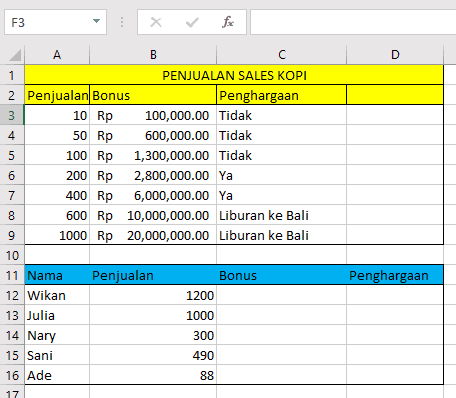
Task: Select the Ade name cell
Action: [57, 375]
